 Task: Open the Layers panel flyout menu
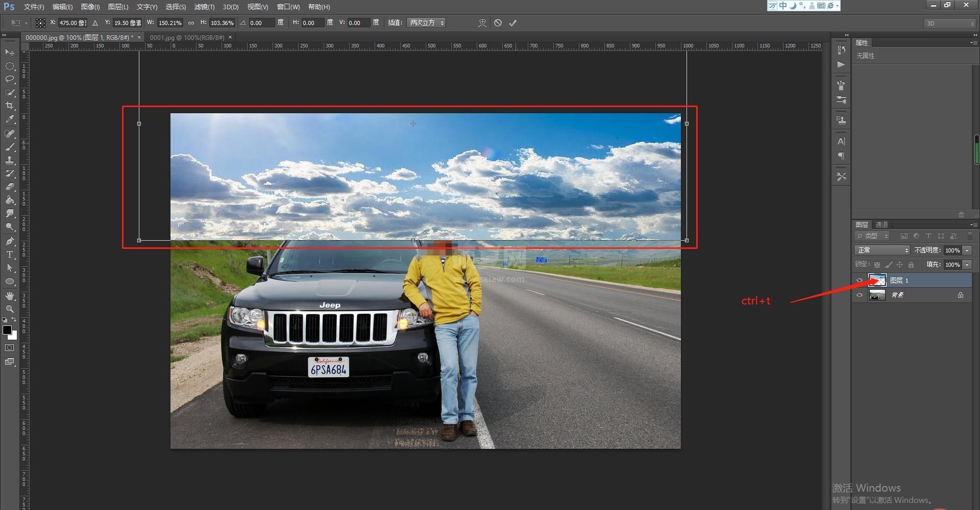click(973, 224)
